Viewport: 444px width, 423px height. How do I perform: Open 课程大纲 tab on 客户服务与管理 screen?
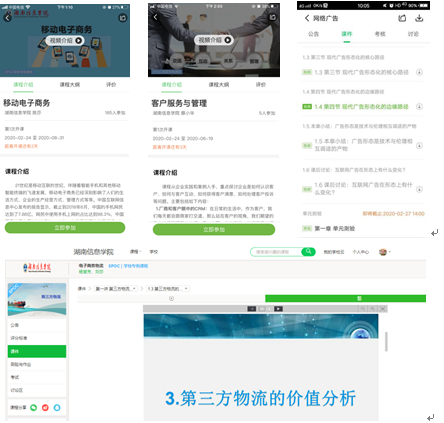[219, 85]
